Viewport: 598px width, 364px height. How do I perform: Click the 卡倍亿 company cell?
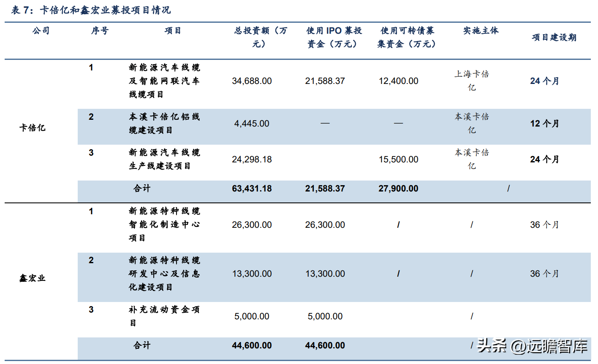tap(32, 128)
